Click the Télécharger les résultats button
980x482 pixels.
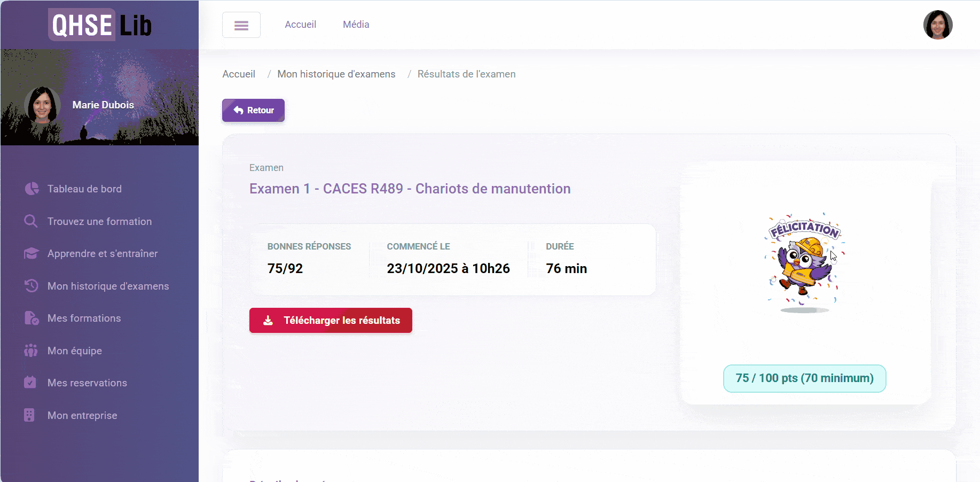(331, 320)
